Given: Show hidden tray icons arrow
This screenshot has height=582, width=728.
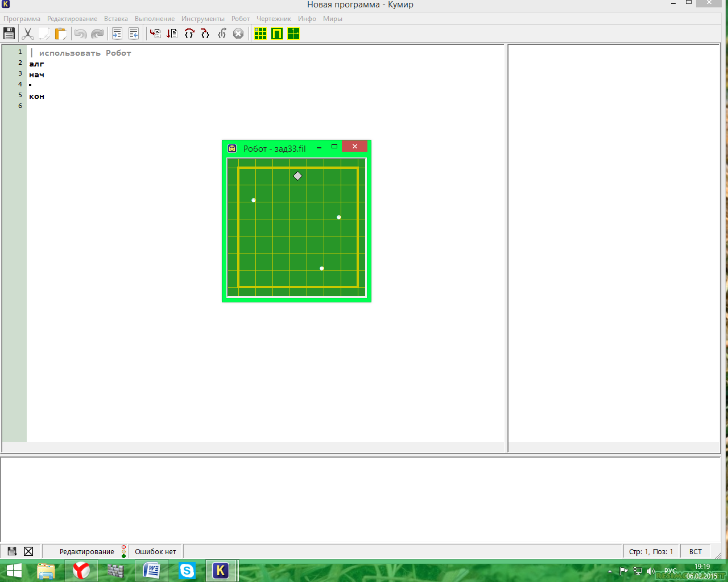Looking at the screenshot, I should click(610, 571).
